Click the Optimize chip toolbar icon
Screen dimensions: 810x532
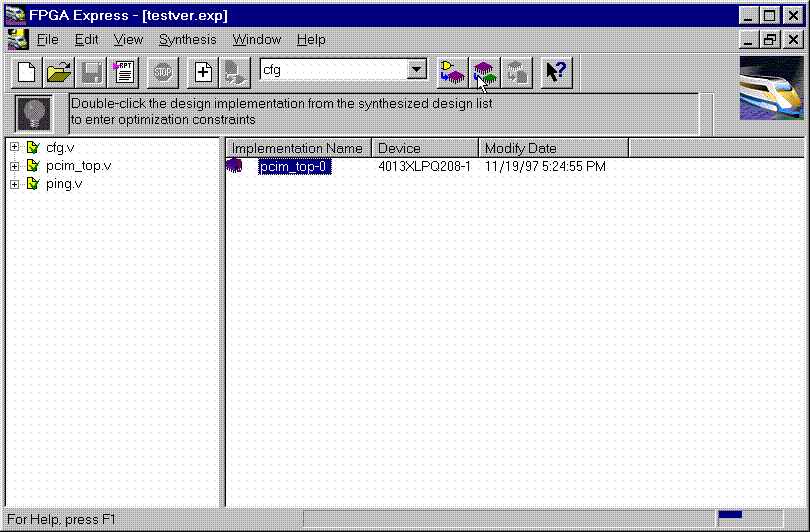(484, 71)
